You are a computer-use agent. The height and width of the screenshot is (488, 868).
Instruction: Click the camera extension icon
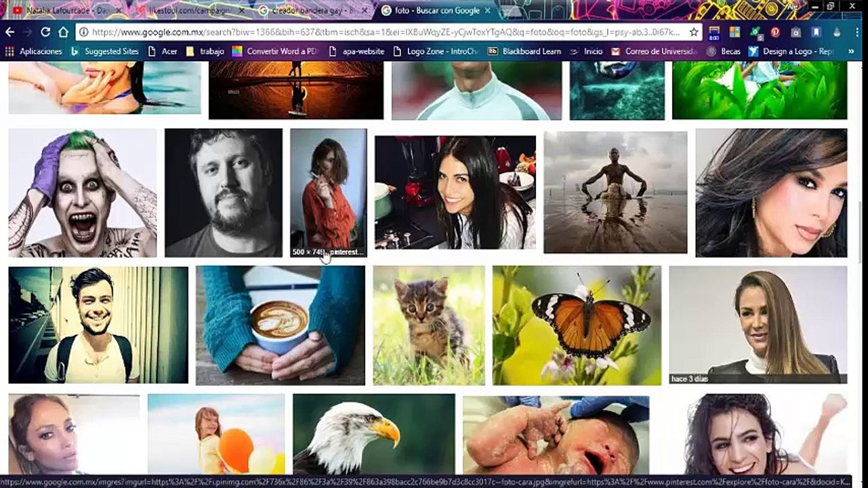pyautogui.click(x=796, y=32)
